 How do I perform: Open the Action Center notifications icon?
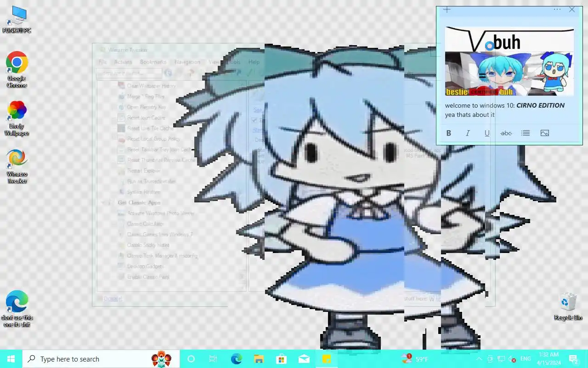pyautogui.click(x=573, y=359)
